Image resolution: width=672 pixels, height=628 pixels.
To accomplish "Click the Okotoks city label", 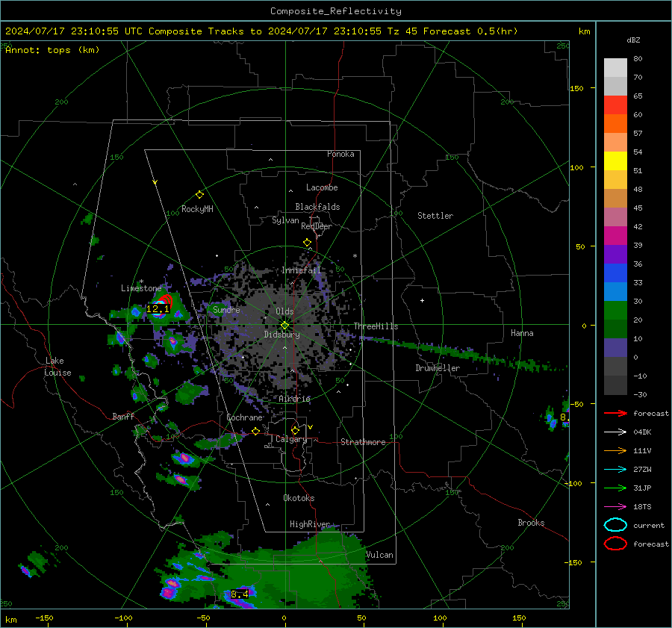I will click(x=299, y=498).
